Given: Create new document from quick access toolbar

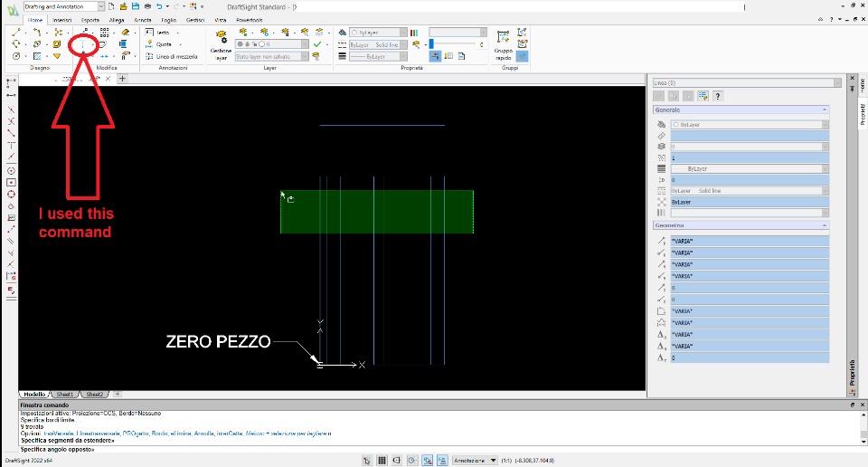Looking at the screenshot, I should click(112, 6).
